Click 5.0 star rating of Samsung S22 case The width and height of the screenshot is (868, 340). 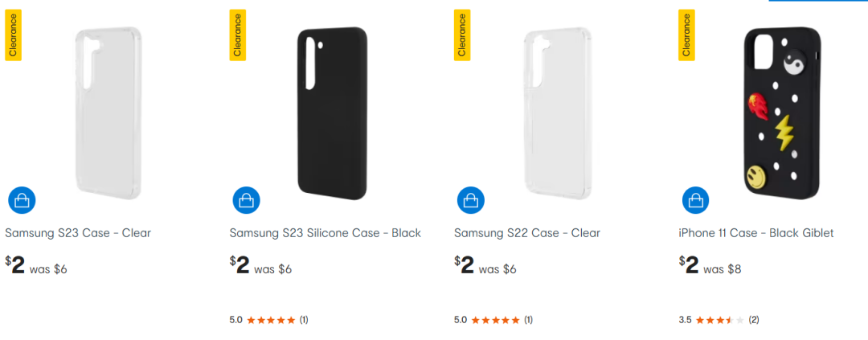pyautogui.click(x=495, y=320)
